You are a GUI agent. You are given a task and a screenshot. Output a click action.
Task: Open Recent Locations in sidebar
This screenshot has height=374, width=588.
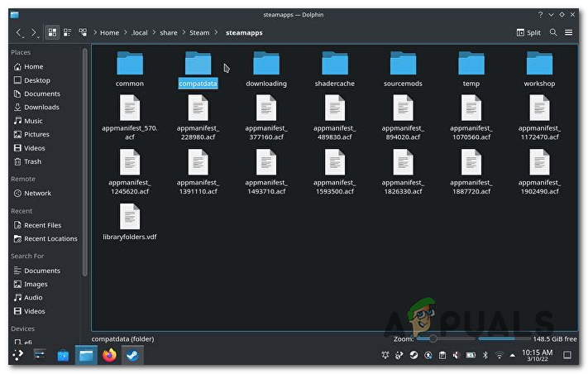pos(50,238)
